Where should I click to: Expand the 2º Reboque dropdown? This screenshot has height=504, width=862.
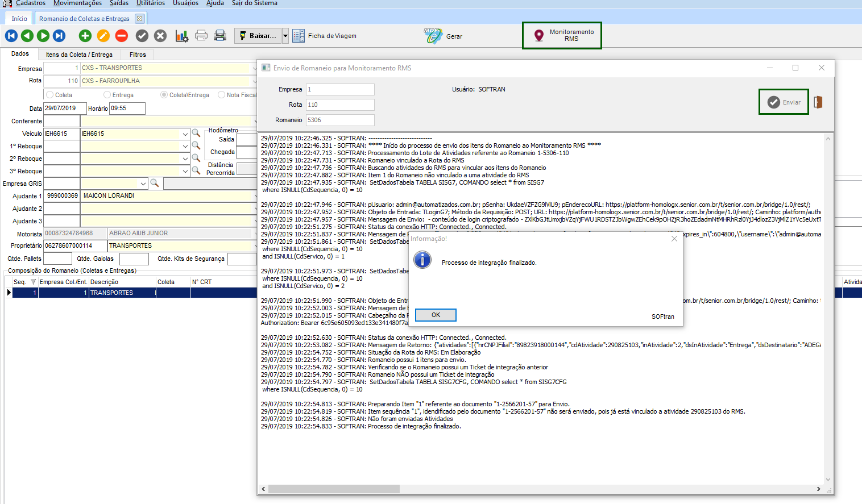pos(185,159)
